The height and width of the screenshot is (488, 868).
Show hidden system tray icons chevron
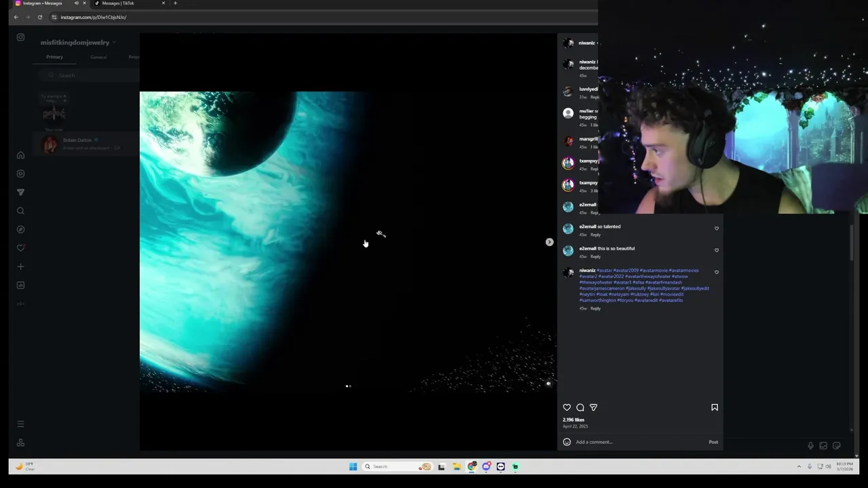point(799,466)
